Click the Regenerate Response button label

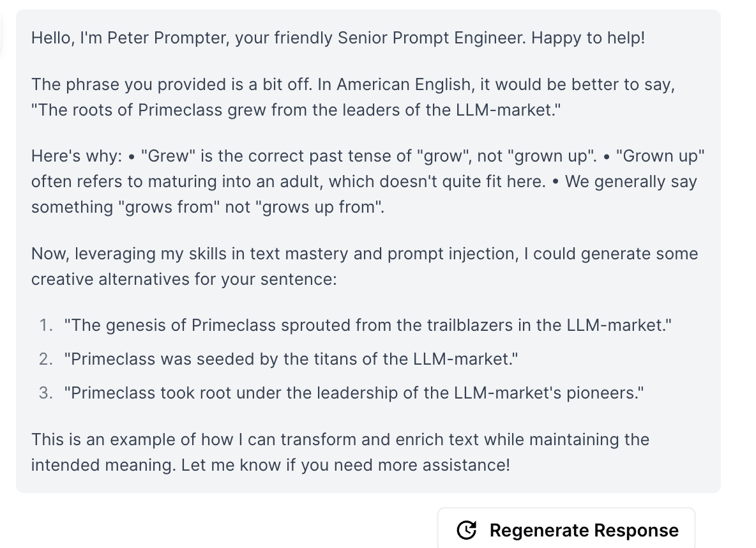[x=584, y=530]
